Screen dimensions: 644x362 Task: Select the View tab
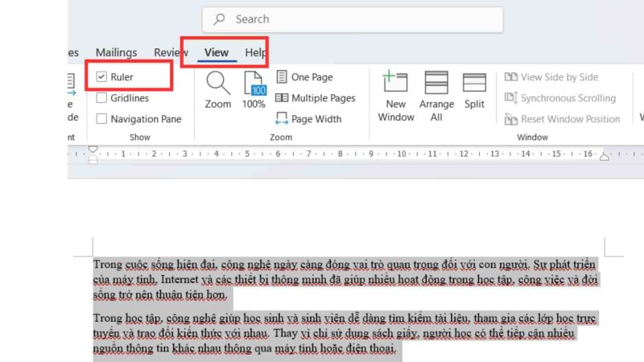click(217, 52)
